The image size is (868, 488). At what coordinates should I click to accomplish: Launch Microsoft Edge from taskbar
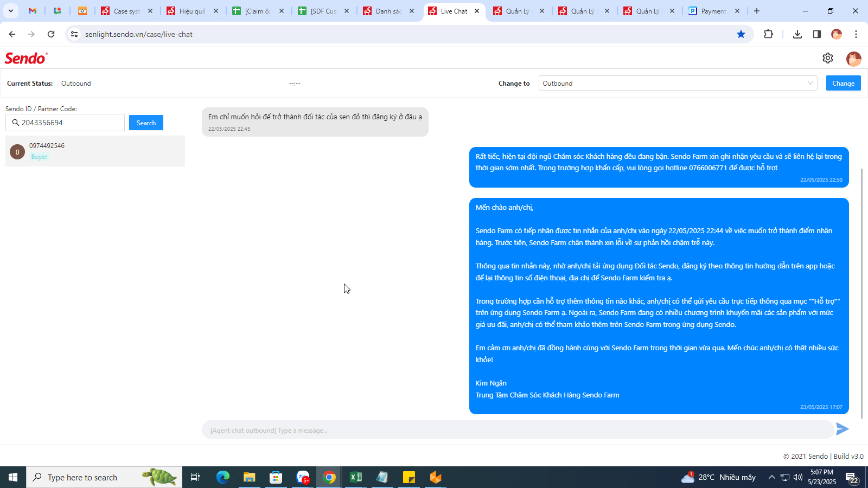[223, 477]
